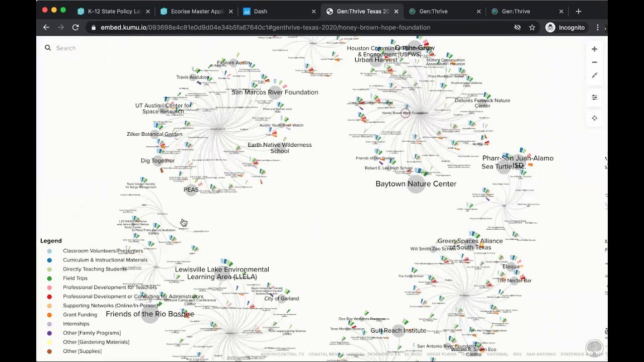Screen dimensions: 644x362
Task: Click the focus crosshair icon
Action: [594, 118]
